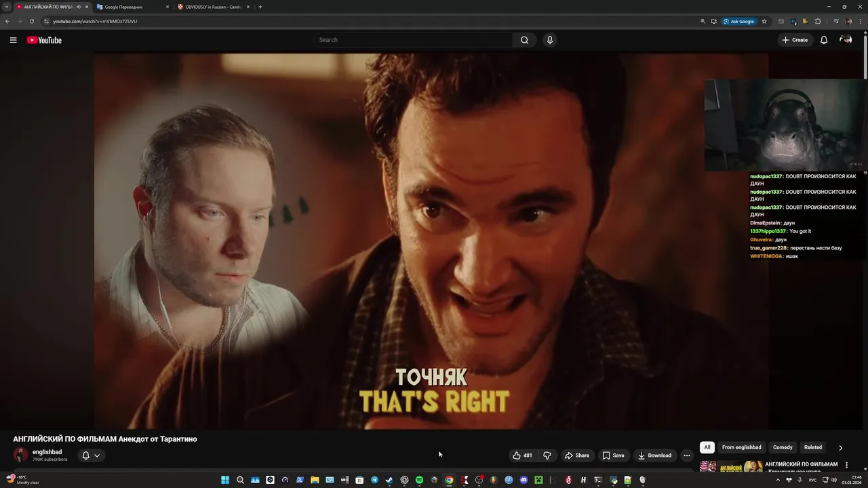
Task: Show hidden system tray icons chevron
Action: pos(778,480)
